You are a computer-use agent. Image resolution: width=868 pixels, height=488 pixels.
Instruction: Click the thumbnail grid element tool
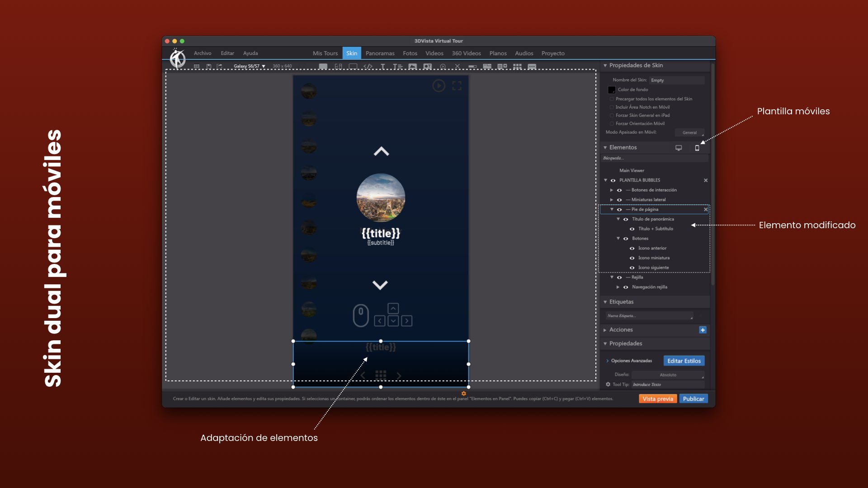(x=517, y=66)
